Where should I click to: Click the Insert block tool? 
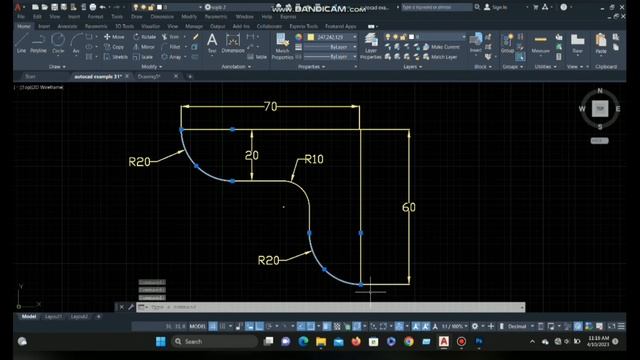click(x=476, y=43)
